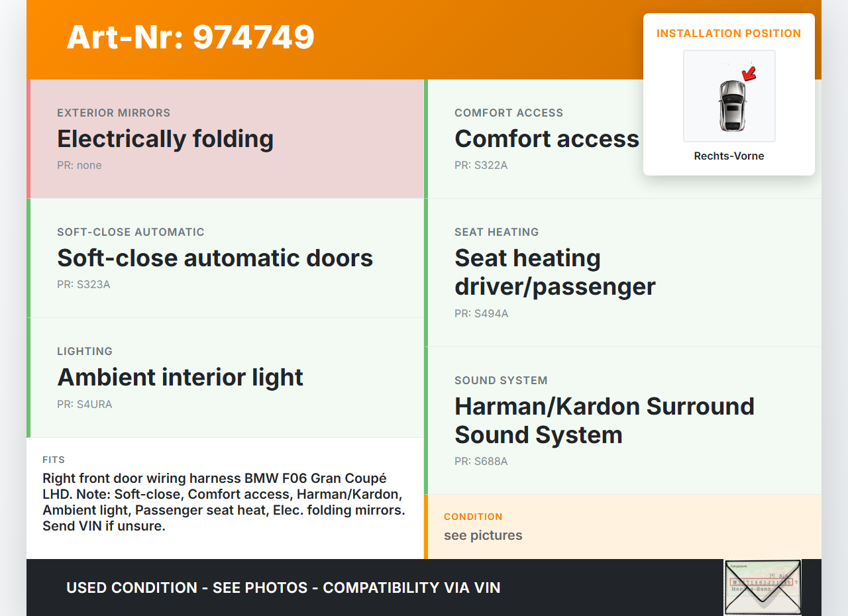Click the 'see pictures' condition text

pyautogui.click(x=483, y=535)
